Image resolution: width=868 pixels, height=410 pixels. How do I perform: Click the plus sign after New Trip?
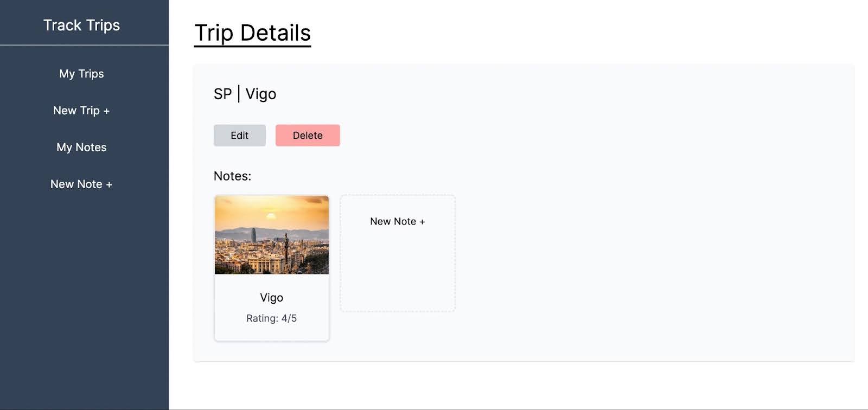tap(106, 111)
